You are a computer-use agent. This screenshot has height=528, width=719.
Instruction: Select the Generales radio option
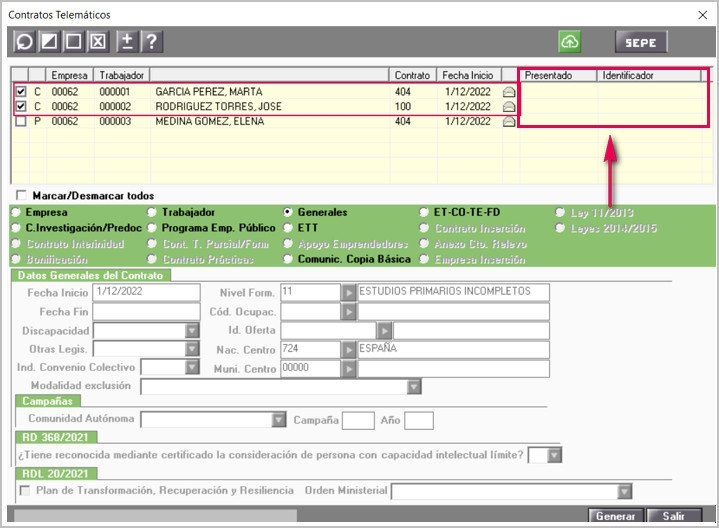[x=288, y=212]
